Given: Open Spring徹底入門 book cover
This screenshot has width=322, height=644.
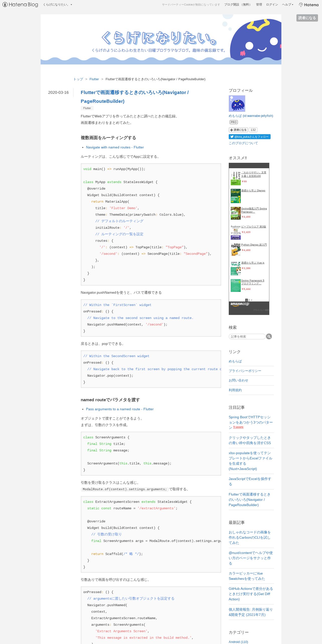Looking at the screenshot, I should click(235, 213).
